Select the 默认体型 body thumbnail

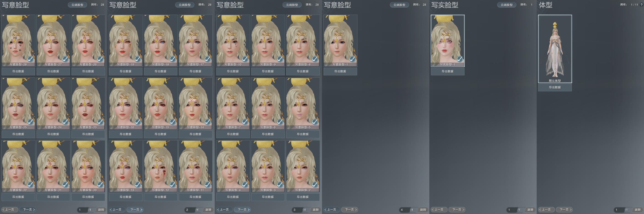[555, 48]
